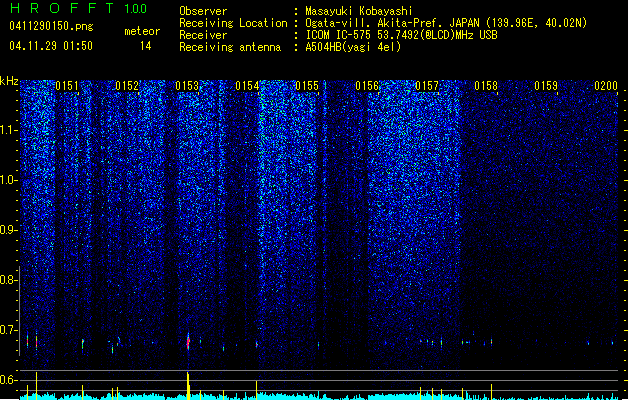
Task: Click antenna value A504HB(yagi 4el)
Action: (353, 47)
